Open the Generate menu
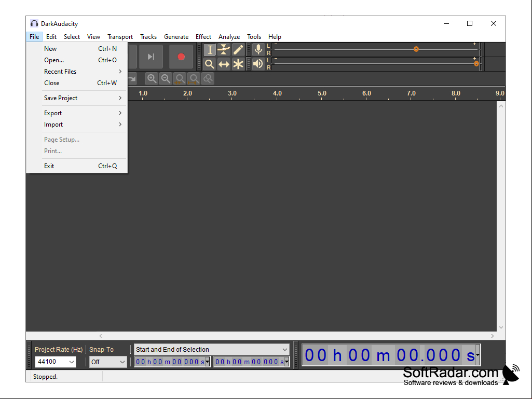This screenshot has width=532, height=399. (x=176, y=37)
